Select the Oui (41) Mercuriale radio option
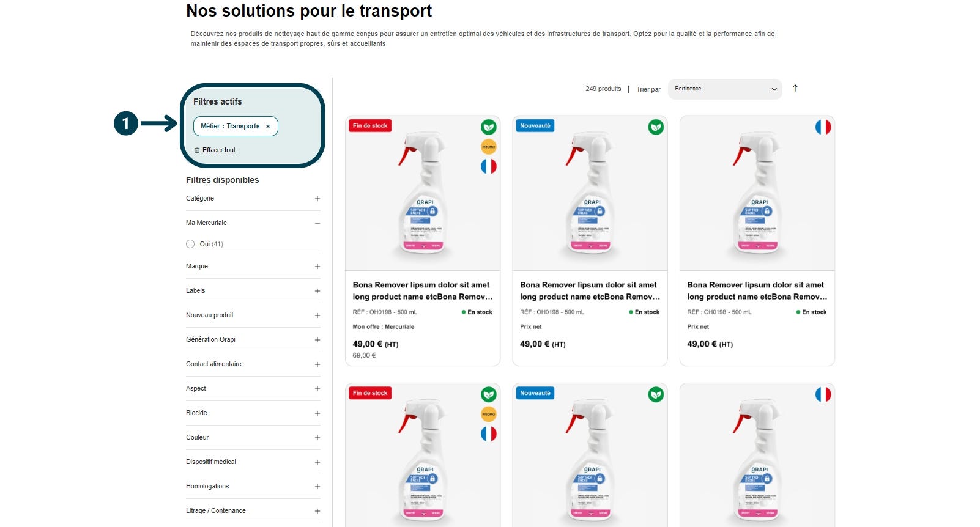 coord(190,244)
